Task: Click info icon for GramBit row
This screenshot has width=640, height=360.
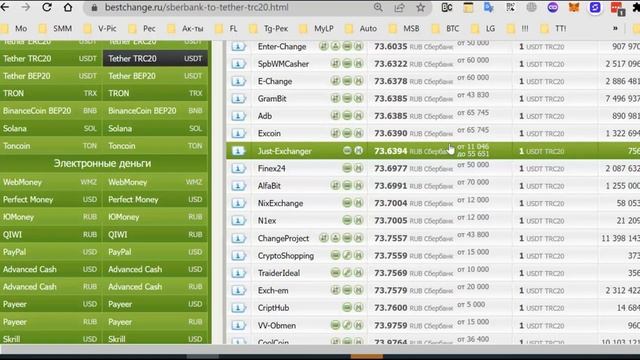Action: [238, 99]
